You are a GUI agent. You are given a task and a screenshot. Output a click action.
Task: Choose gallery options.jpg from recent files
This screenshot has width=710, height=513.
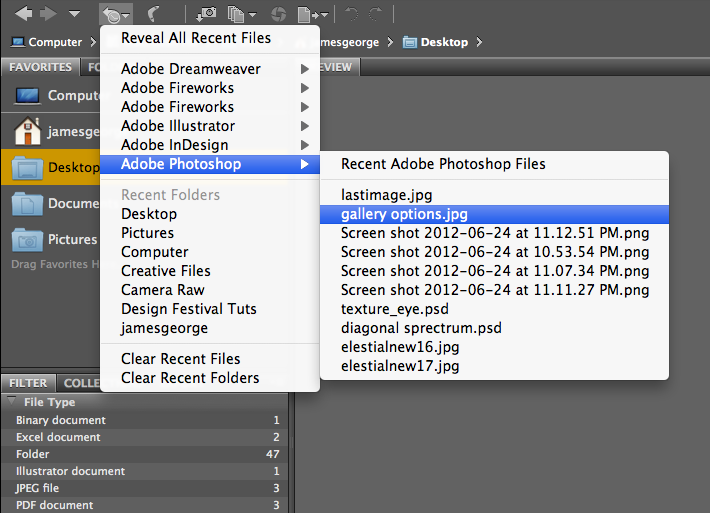coord(404,214)
